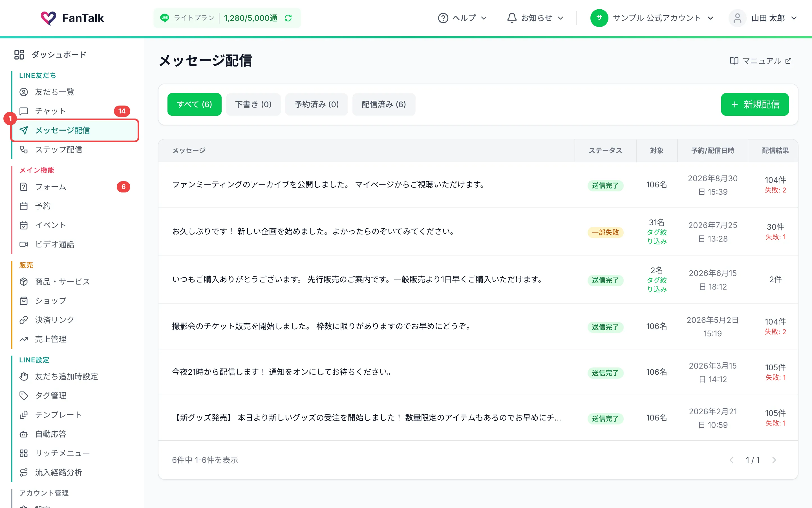Click the ショップ bag icon

(24, 300)
